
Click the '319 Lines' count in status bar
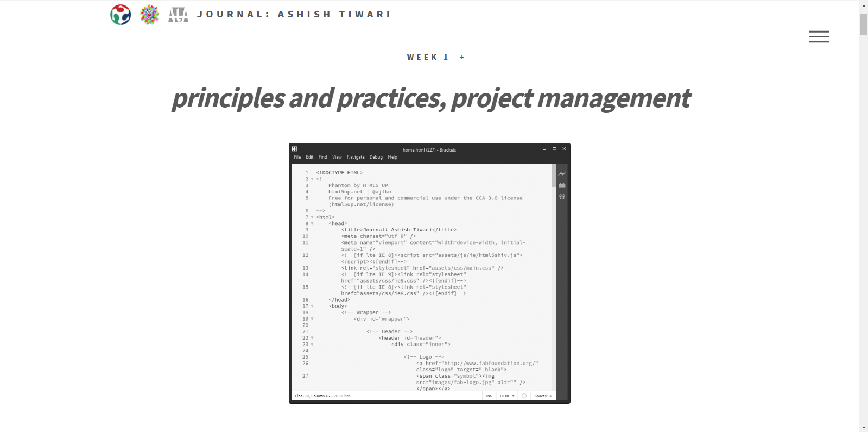pos(343,396)
